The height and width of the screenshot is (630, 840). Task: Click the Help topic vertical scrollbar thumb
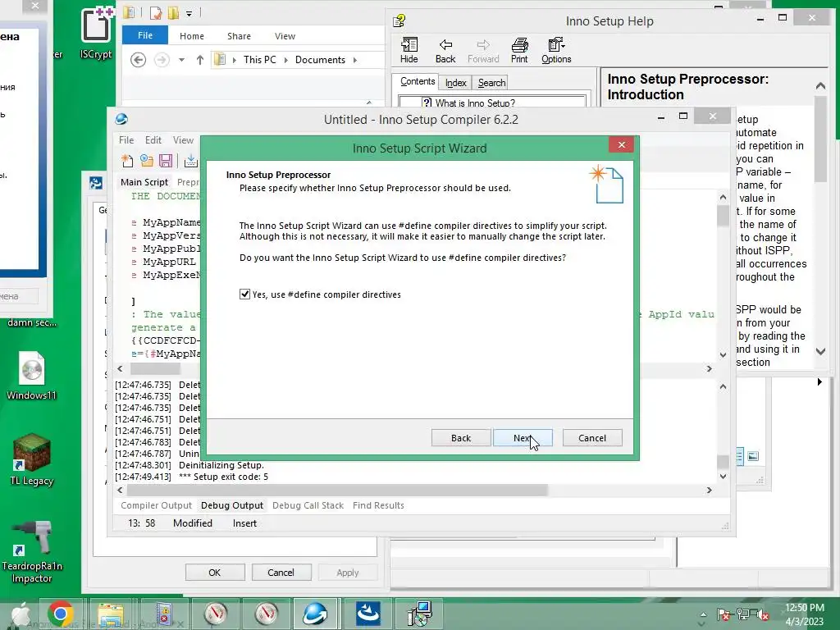pos(820,139)
